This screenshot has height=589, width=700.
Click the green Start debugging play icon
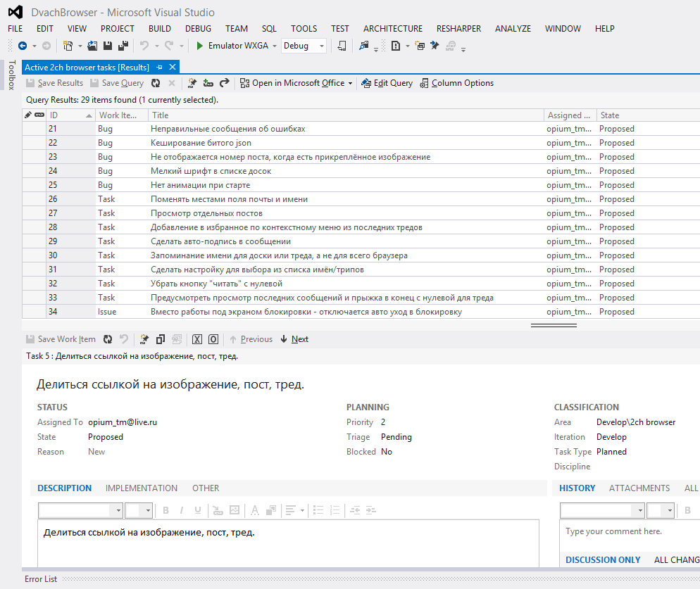(x=199, y=46)
